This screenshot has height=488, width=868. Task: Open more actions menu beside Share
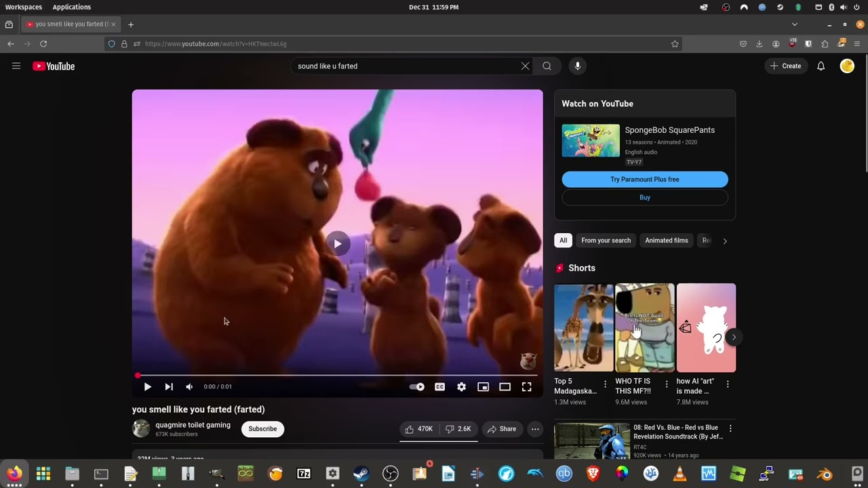click(535, 429)
